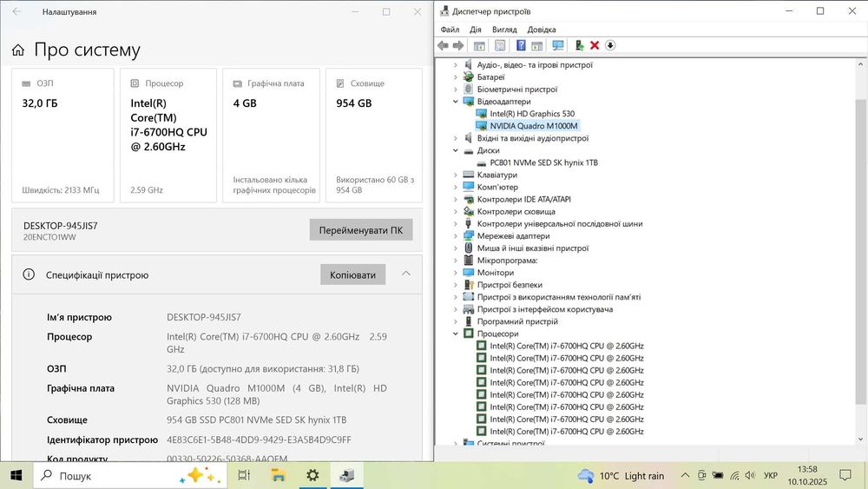
Task: Select Контролери сховища tree item
Action: pos(516,211)
